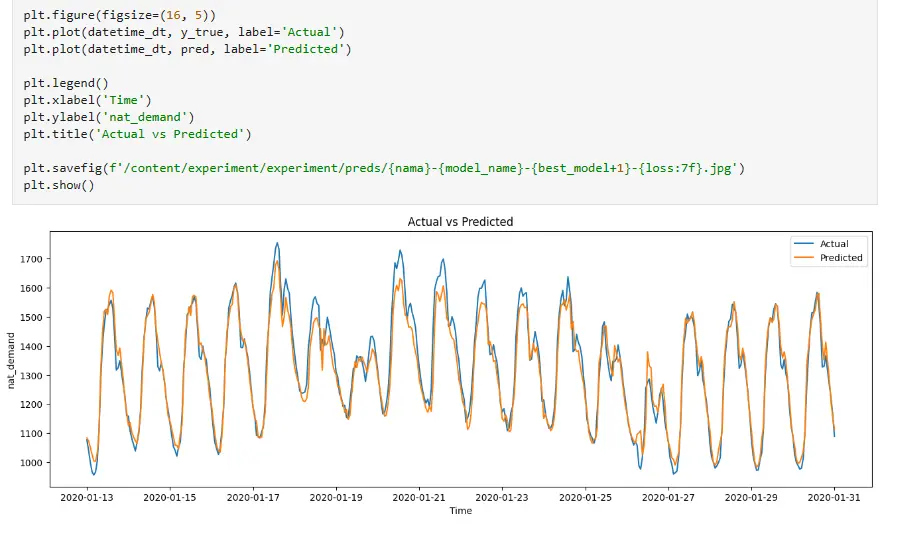Click the x-axis date 2020-01-31
The height and width of the screenshot is (535, 899).
834,497
